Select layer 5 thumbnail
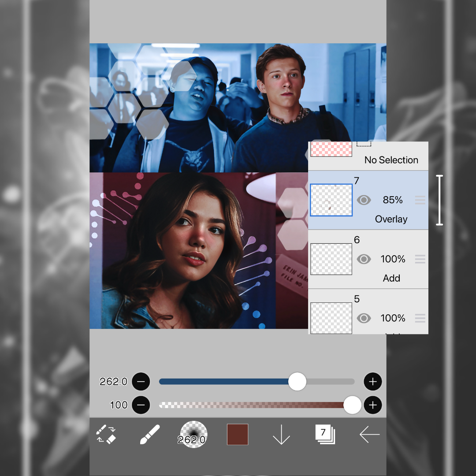 tap(331, 318)
